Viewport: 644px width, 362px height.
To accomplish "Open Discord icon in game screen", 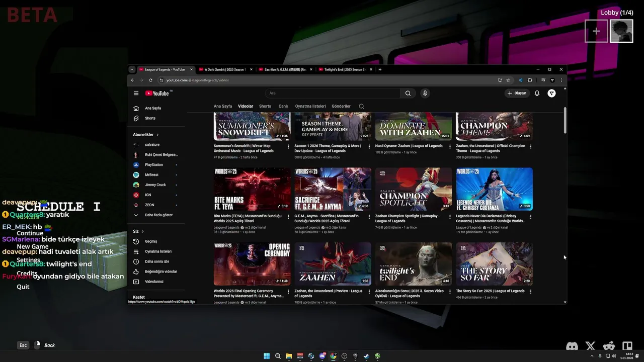I will click(x=572, y=346).
